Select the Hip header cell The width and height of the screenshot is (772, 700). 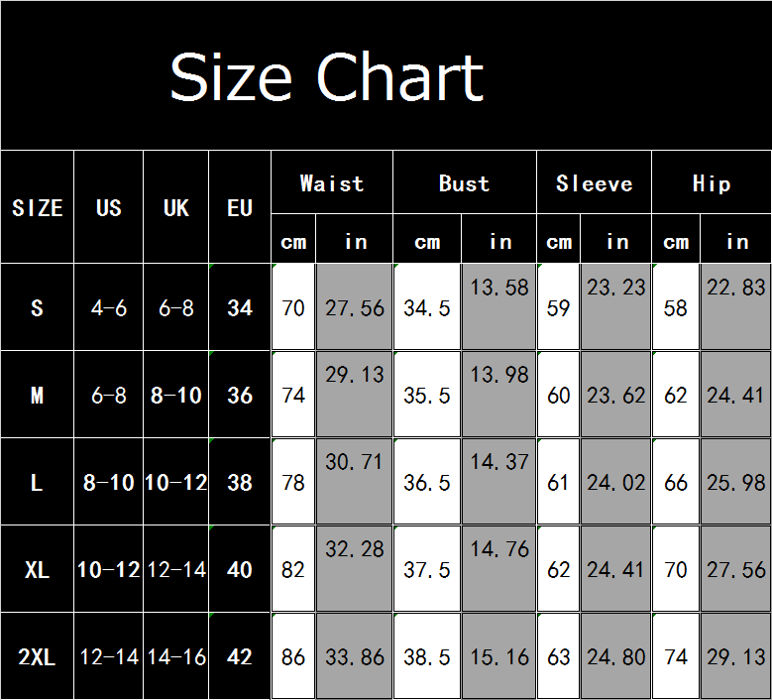click(712, 183)
